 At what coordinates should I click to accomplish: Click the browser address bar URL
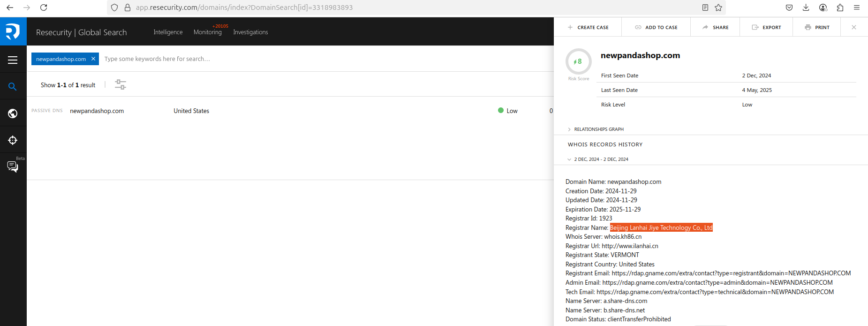point(244,8)
